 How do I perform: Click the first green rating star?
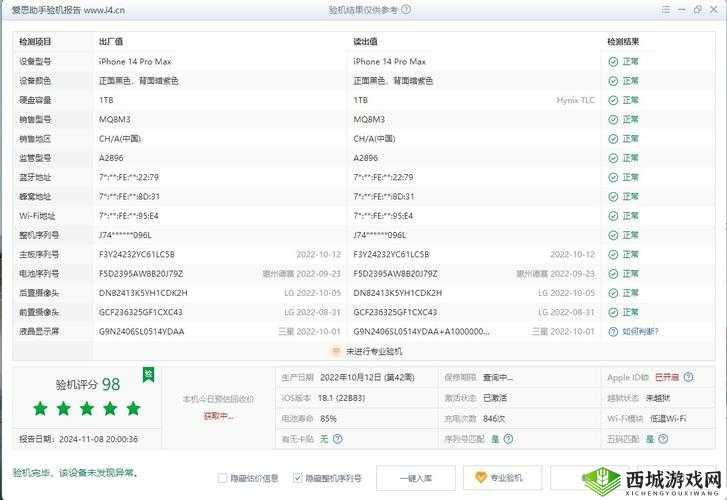coord(40,409)
